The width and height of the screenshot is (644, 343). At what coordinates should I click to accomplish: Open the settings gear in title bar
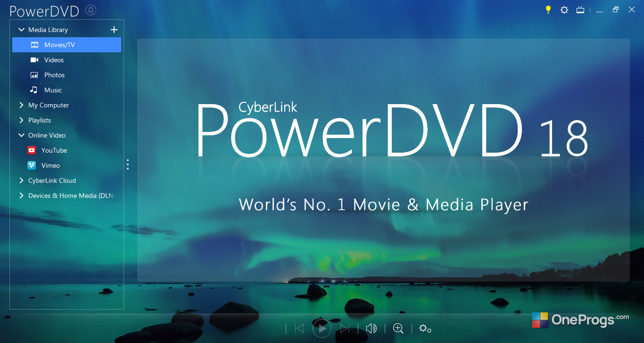pos(564,10)
